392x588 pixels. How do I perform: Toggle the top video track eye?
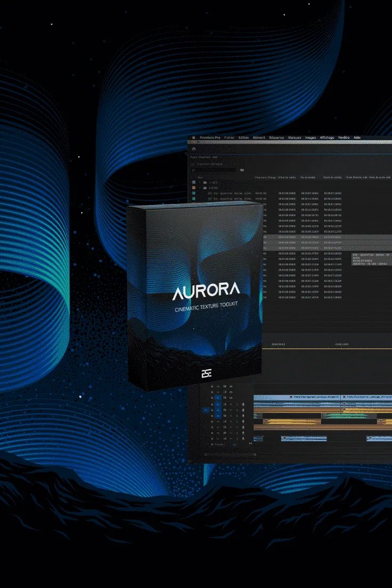pos(231,386)
